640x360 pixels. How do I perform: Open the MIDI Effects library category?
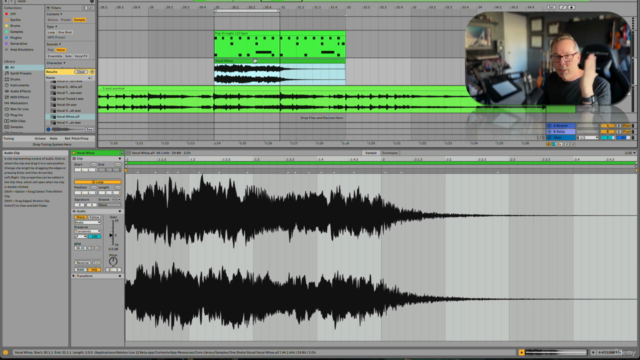pos(20,97)
